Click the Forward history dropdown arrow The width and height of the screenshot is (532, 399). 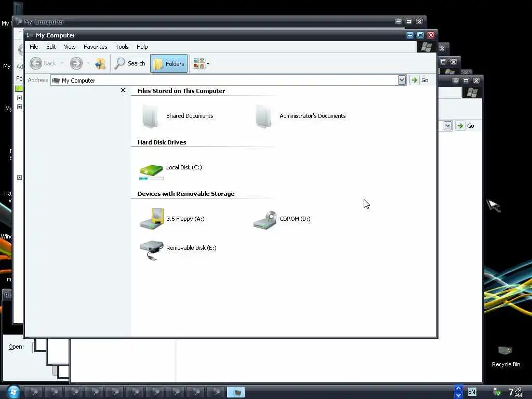[88, 63]
